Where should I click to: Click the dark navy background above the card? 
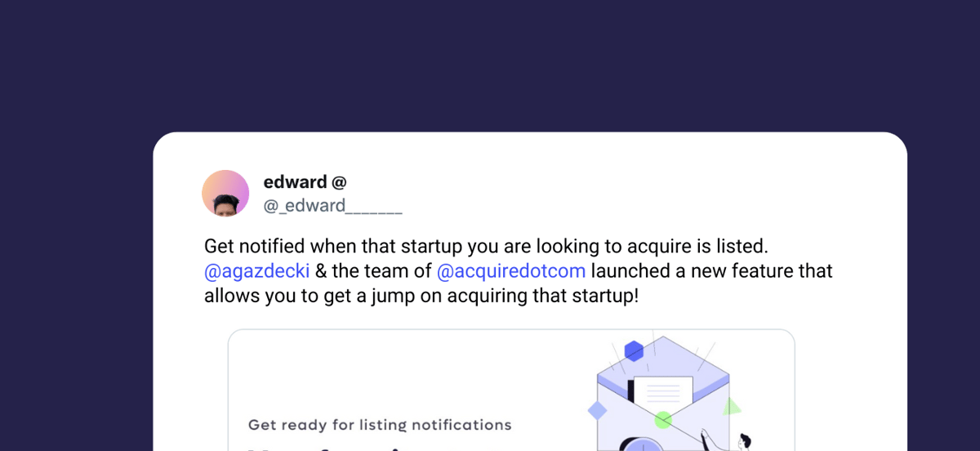pyautogui.click(x=490, y=65)
